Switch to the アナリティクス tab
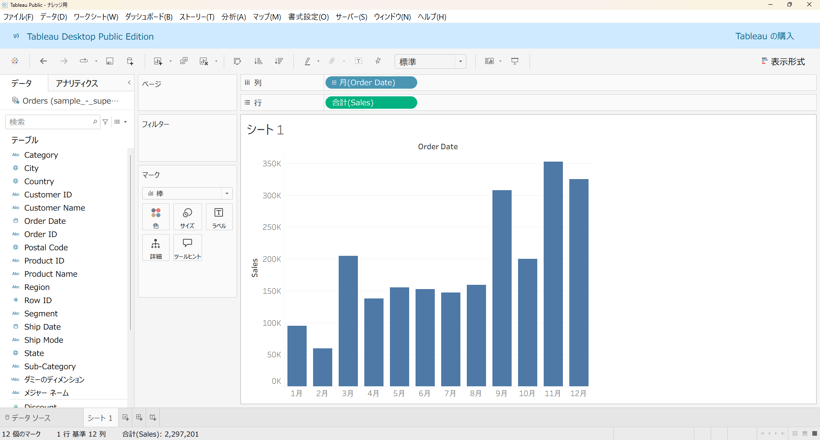This screenshot has width=820, height=440. tap(77, 83)
